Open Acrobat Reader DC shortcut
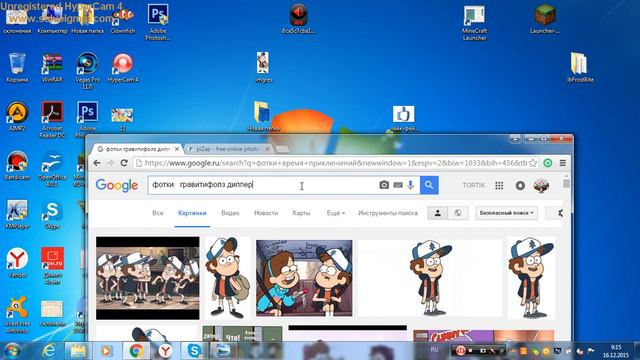Viewport: 640px width, 360px height. [x=52, y=119]
